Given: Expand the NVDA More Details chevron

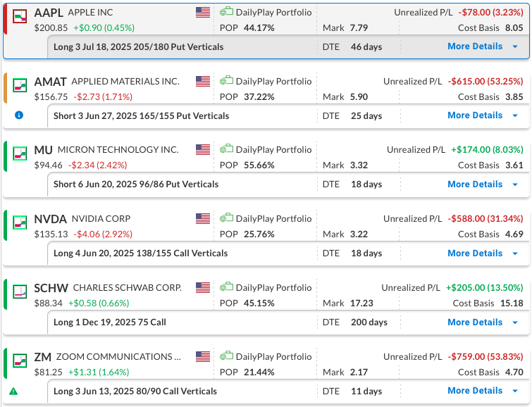Looking at the screenshot, I should (515, 253).
